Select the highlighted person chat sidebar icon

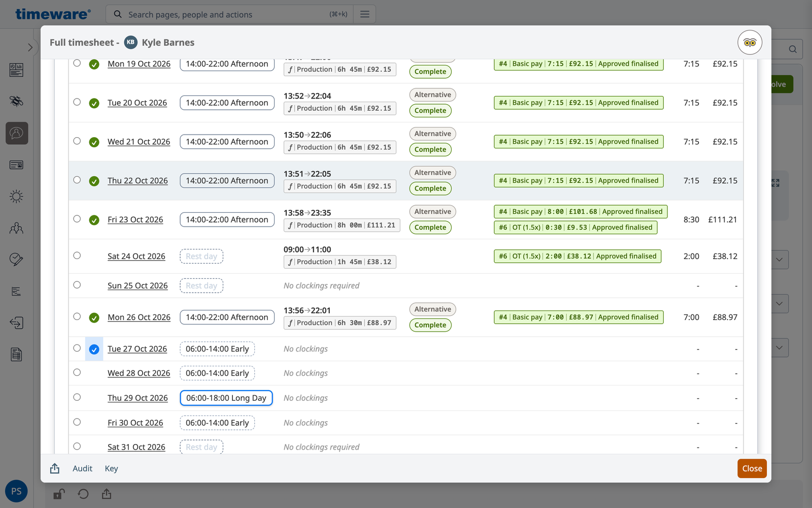(17, 133)
